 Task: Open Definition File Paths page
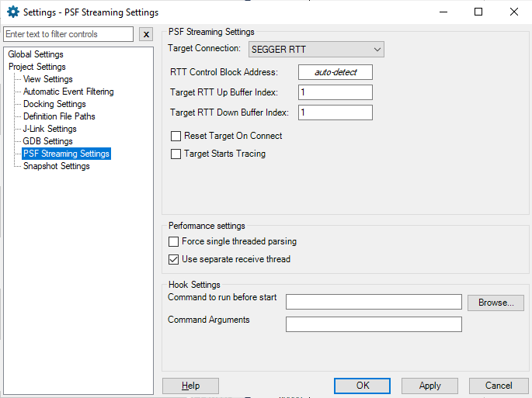[x=59, y=116]
